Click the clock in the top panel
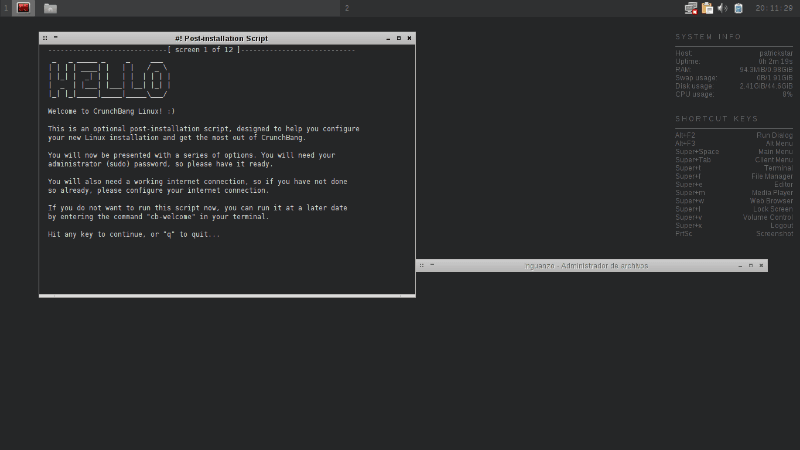The image size is (800, 450). (x=773, y=8)
